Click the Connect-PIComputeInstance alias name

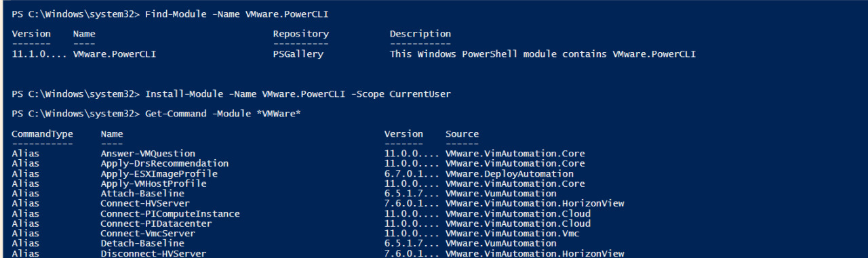pyautogui.click(x=170, y=214)
